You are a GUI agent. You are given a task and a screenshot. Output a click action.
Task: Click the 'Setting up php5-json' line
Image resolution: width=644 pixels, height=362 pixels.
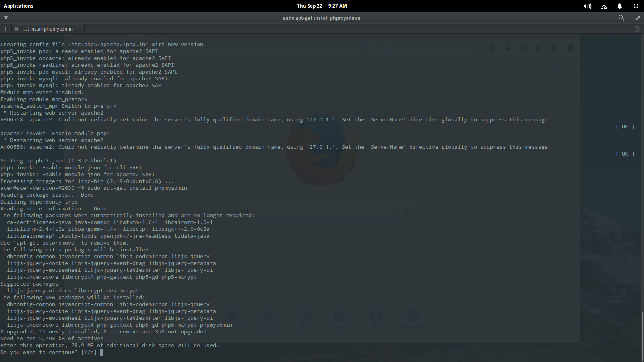click(65, 161)
